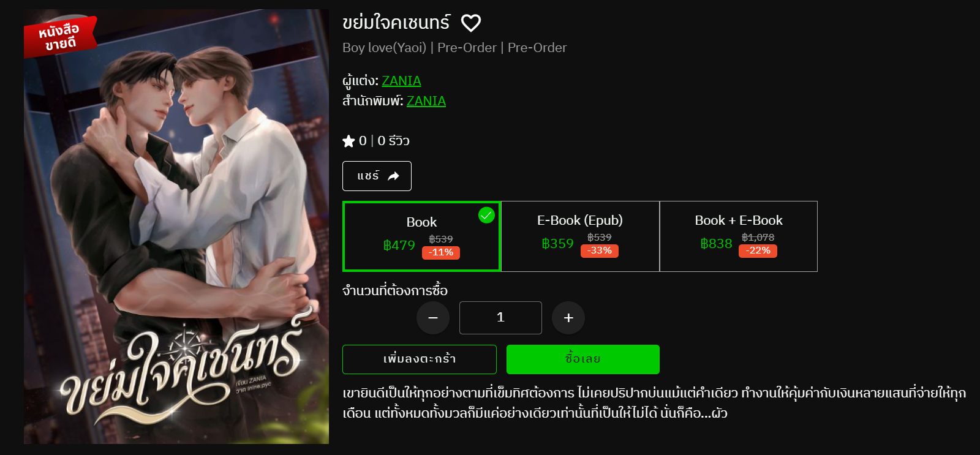Click the star rating icon
Screen dimensions: 980x455
point(349,141)
